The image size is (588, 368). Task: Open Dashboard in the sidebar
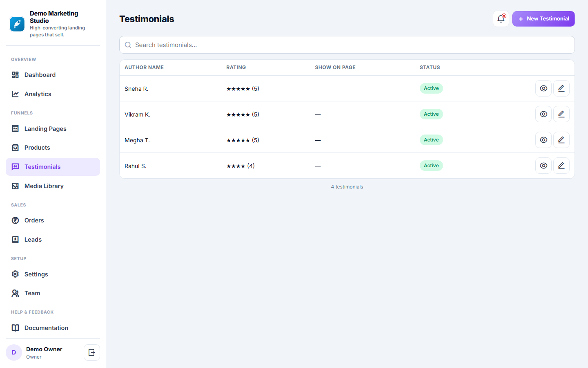(x=53, y=75)
